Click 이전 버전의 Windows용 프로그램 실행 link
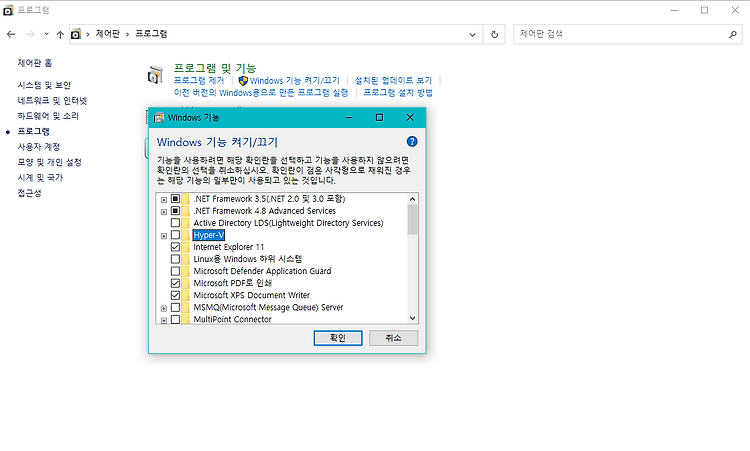Screen dimensions: 750x451 point(261,92)
